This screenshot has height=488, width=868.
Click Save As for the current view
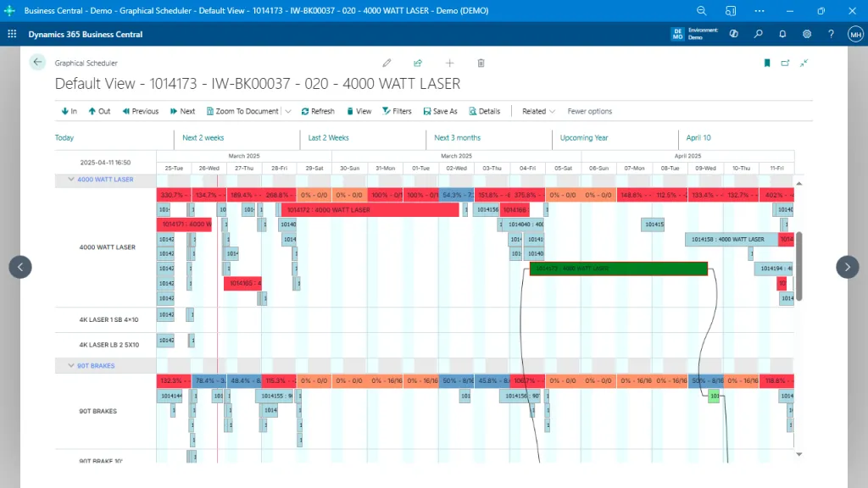442,111
